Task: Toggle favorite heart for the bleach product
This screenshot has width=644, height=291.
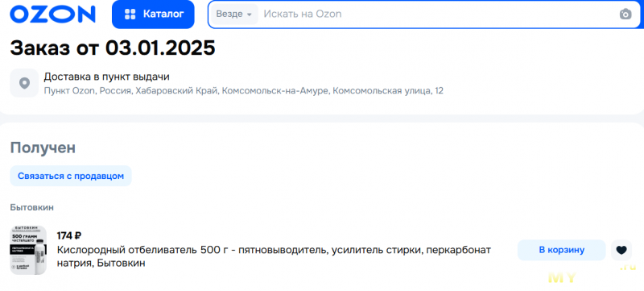Action: coord(621,250)
